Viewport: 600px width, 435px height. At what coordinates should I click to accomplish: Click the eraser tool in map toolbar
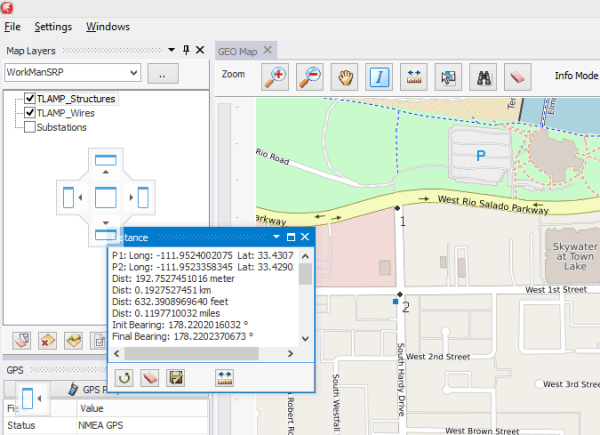point(516,75)
